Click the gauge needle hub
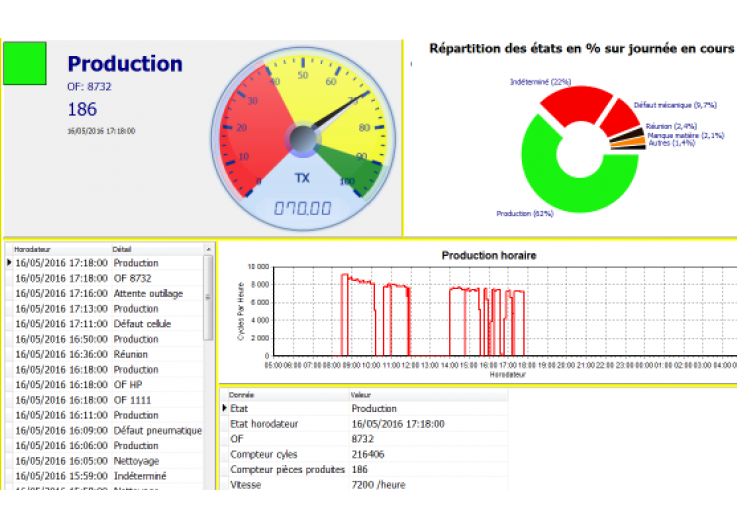This screenshot has height=526, width=737. (x=304, y=138)
